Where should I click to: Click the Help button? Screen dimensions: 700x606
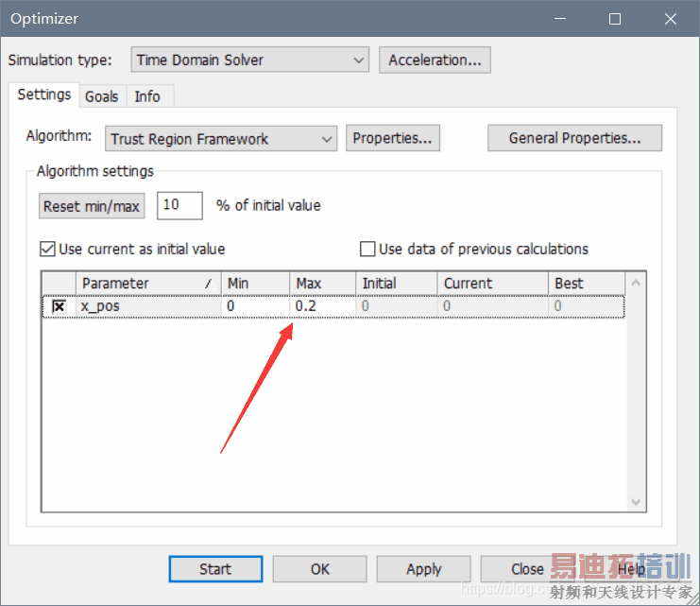(x=631, y=569)
